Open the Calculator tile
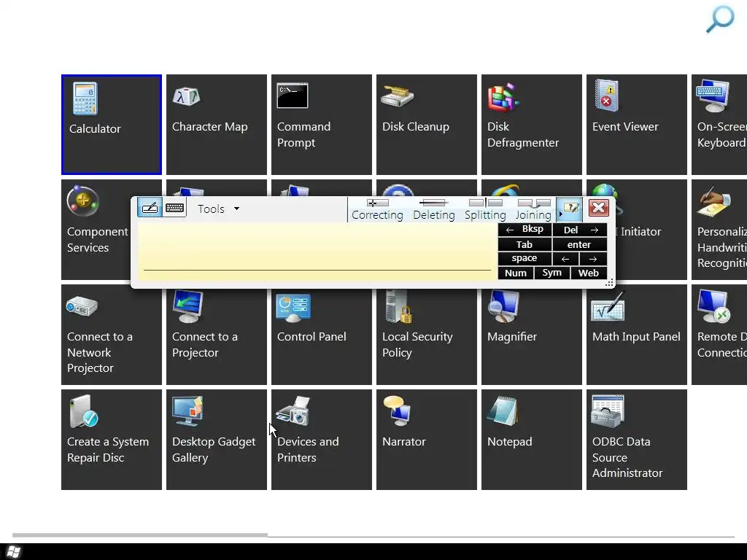The height and width of the screenshot is (560, 747). tap(112, 125)
